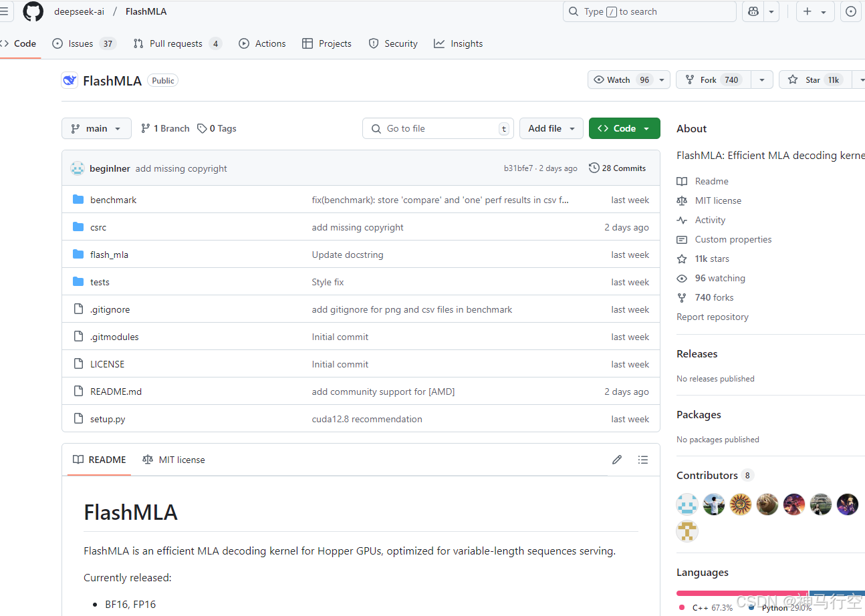This screenshot has height=616, width=865.
Task: Expand the Watch options dropdown arrow
Action: coord(662,80)
